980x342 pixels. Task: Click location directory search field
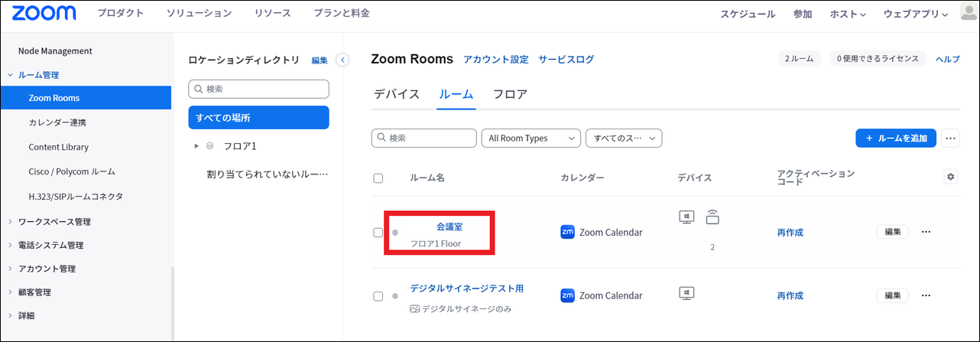click(x=258, y=90)
